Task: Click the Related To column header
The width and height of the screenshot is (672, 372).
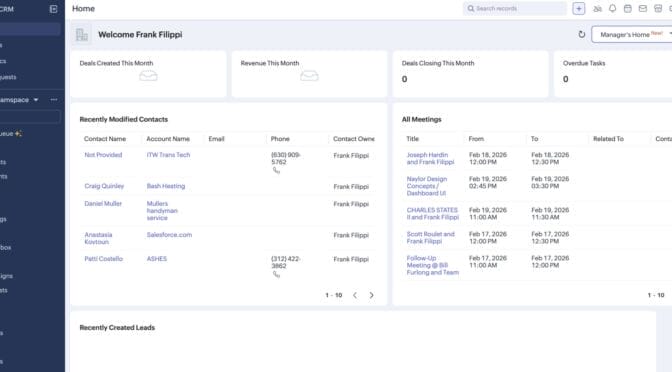Action: point(608,139)
